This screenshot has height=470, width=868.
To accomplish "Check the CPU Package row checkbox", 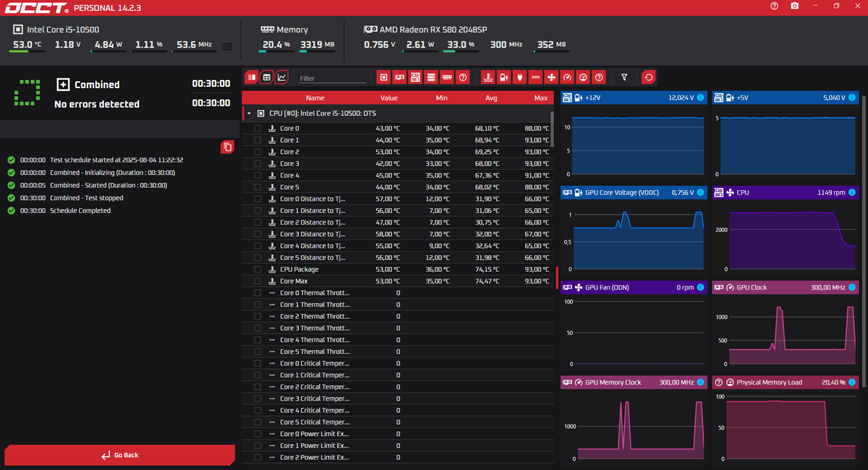I will [258, 269].
